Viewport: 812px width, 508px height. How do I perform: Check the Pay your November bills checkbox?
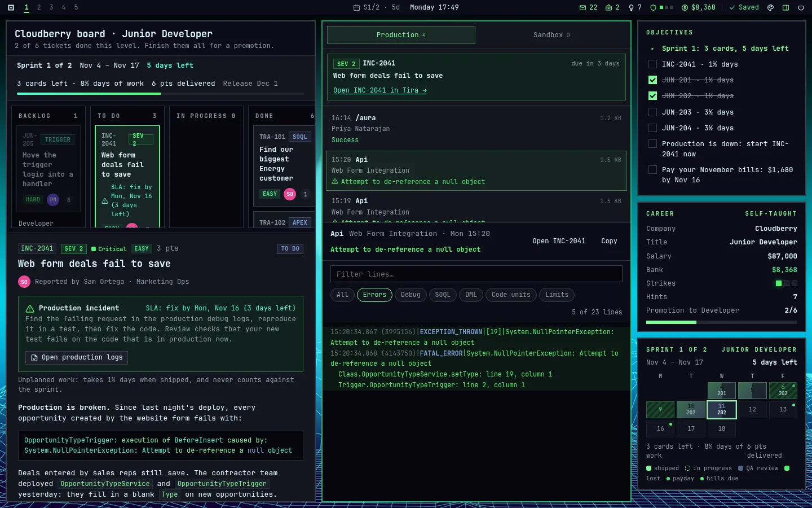652,170
